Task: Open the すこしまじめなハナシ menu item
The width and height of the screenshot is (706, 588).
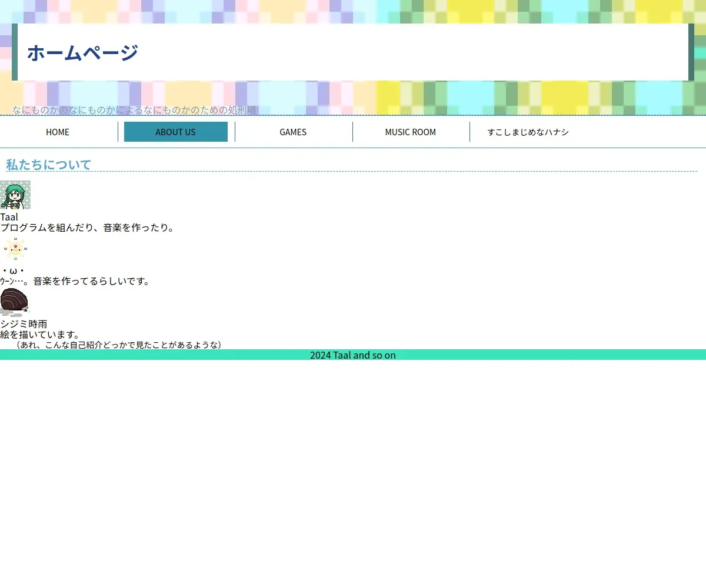Action: (528, 132)
